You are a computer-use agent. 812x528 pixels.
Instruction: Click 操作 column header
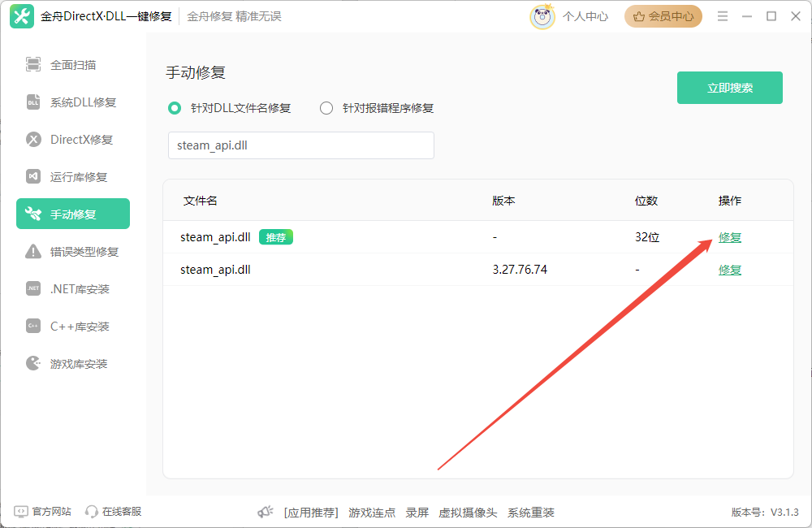pyautogui.click(x=730, y=201)
